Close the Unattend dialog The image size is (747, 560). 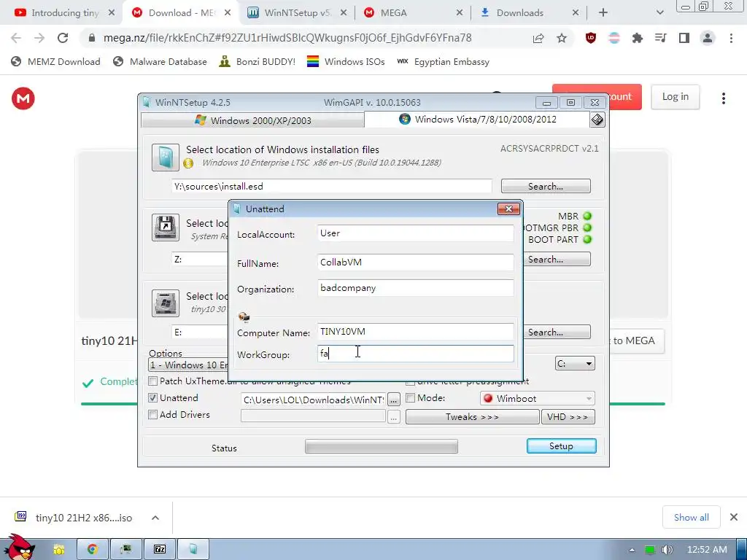(508, 209)
